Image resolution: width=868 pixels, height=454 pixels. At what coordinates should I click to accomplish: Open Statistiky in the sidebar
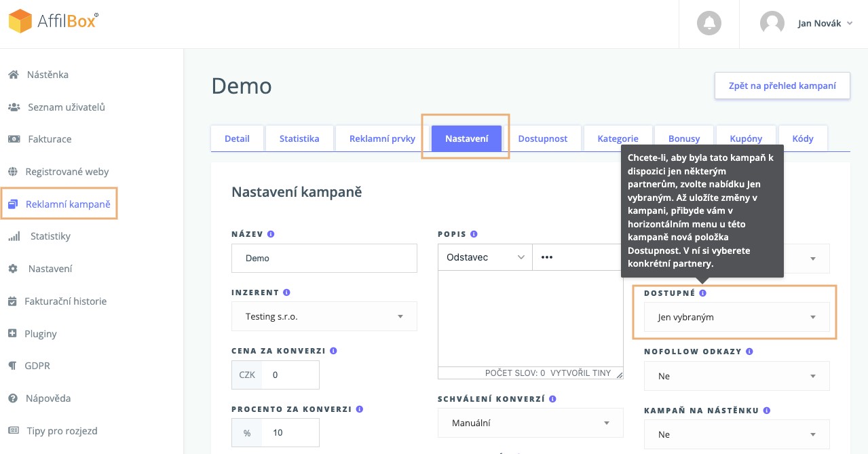coord(50,236)
